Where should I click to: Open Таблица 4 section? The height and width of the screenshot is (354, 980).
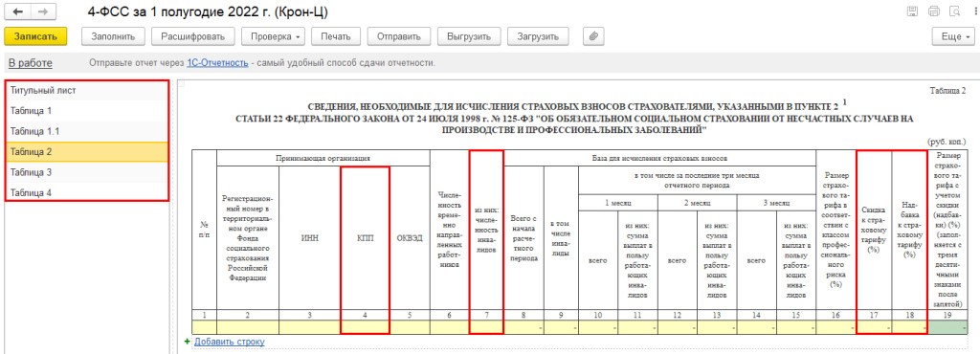tap(87, 192)
